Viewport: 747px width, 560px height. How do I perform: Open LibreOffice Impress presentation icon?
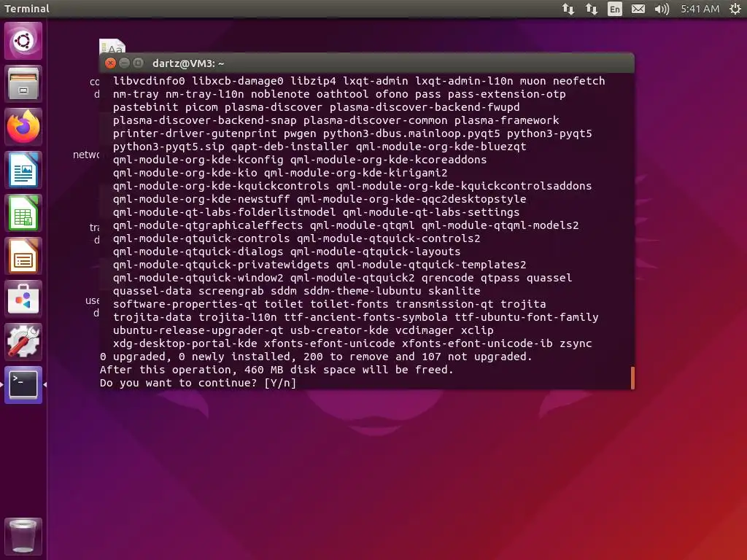coord(23,256)
